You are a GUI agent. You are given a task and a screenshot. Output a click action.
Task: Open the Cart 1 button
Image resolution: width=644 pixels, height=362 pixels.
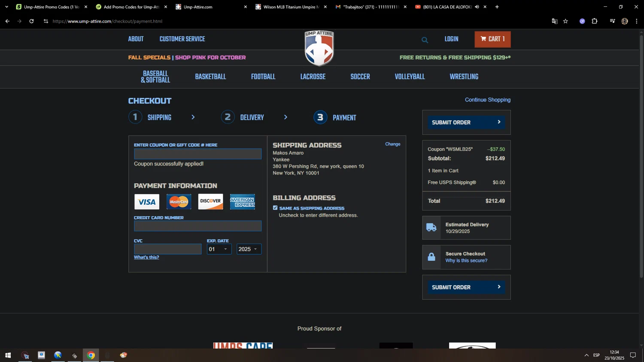pyautogui.click(x=492, y=39)
